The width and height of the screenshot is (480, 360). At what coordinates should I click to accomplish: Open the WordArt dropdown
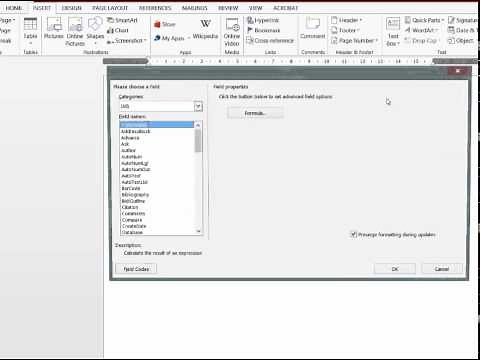click(421, 30)
